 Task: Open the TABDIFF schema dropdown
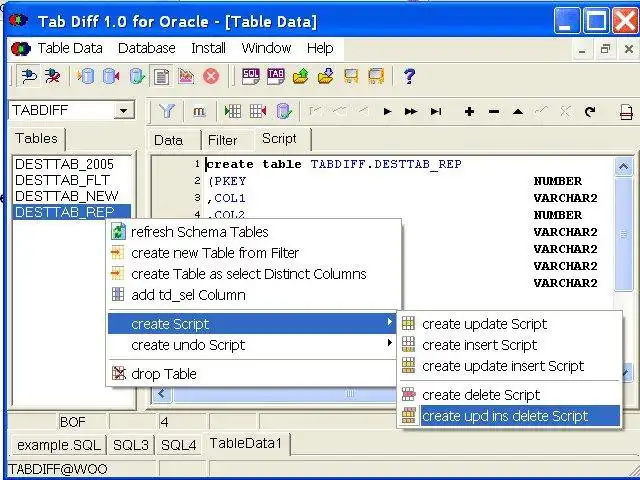click(123, 110)
